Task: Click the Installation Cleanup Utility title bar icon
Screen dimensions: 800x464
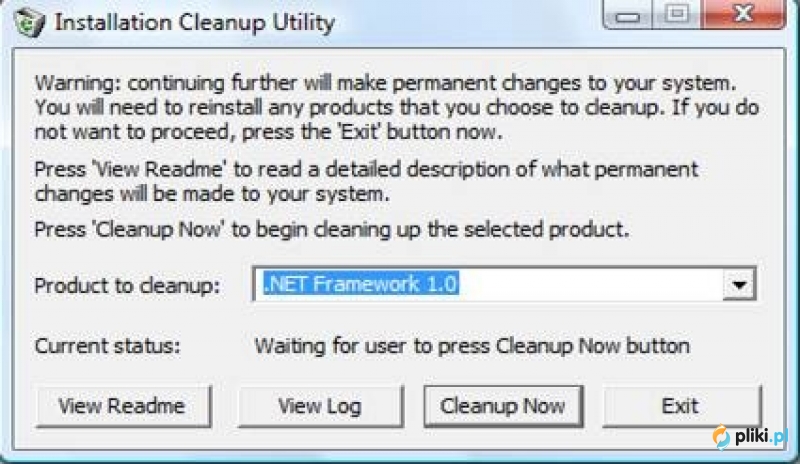Action: coord(29,21)
